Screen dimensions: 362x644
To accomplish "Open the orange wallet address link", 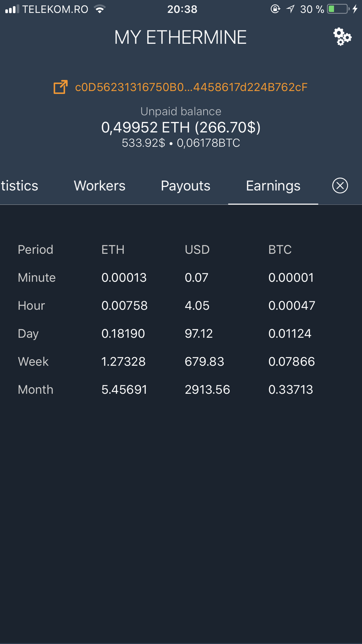I will click(191, 87).
